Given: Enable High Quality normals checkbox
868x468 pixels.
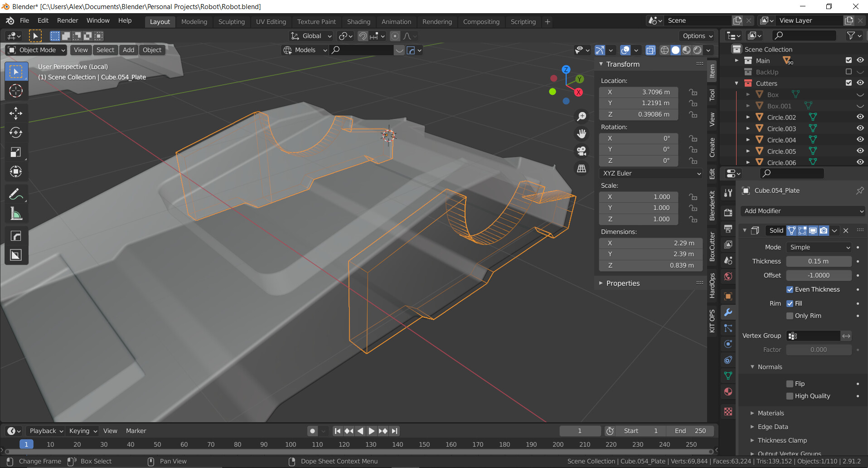Looking at the screenshot, I should [790, 396].
